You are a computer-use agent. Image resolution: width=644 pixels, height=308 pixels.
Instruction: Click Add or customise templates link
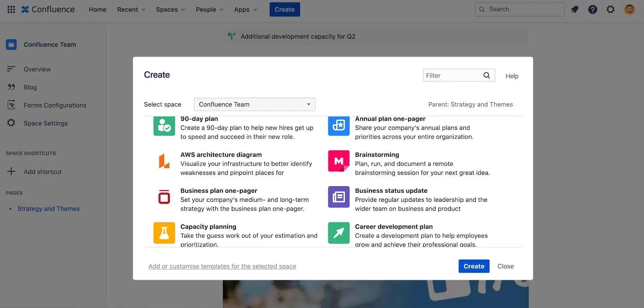[x=222, y=266]
